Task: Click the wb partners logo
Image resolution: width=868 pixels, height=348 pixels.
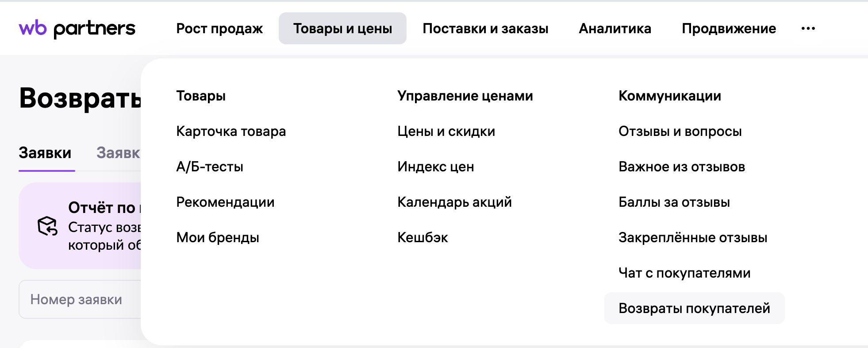Action: [77, 28]
